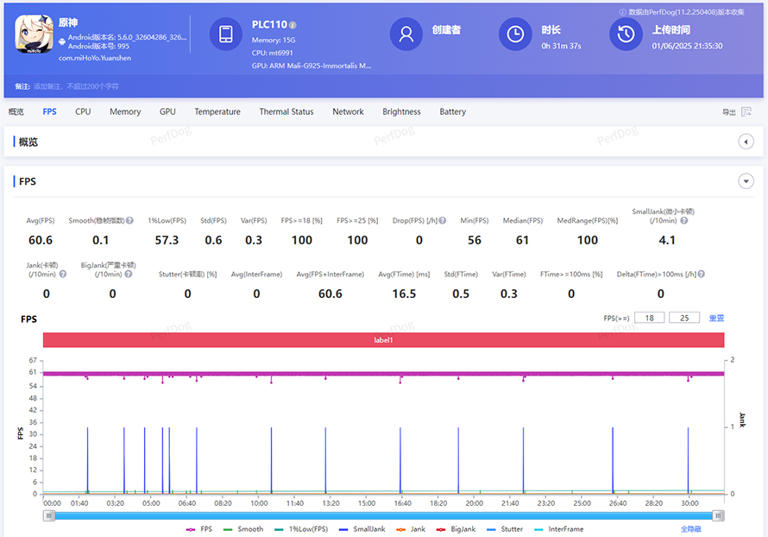Click the CPU: mt6991 text
This screenshot has height=537, width=768.
click(x=272, y=53)
